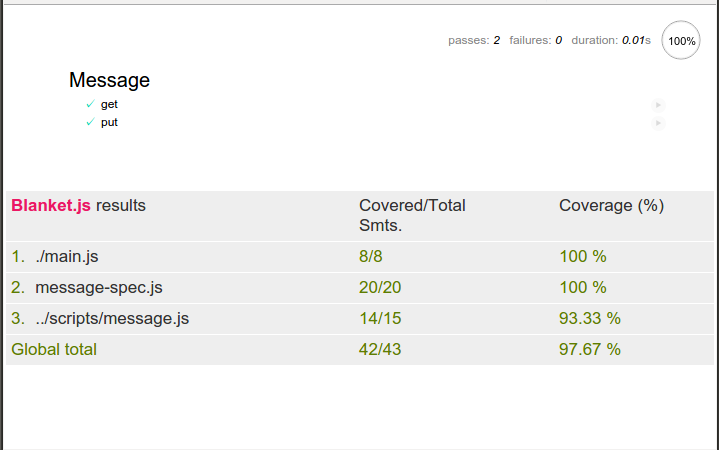Click the replay arrow for the put test
719x450 pixels.
click(x=658, y=123)
